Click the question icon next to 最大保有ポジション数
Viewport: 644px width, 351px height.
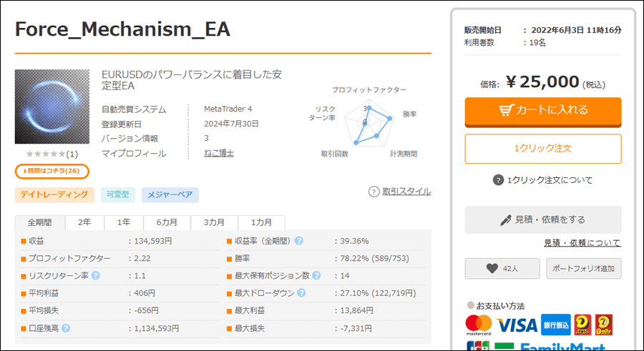(316, 275)
